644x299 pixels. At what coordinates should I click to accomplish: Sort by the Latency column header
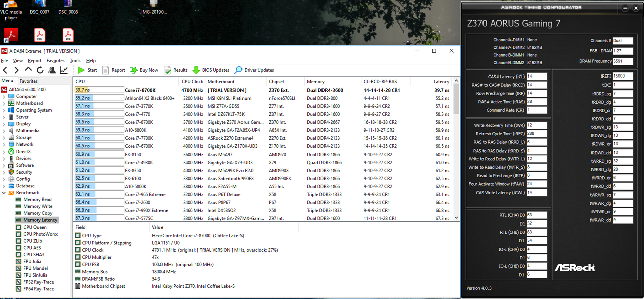(x=441, y=82)
